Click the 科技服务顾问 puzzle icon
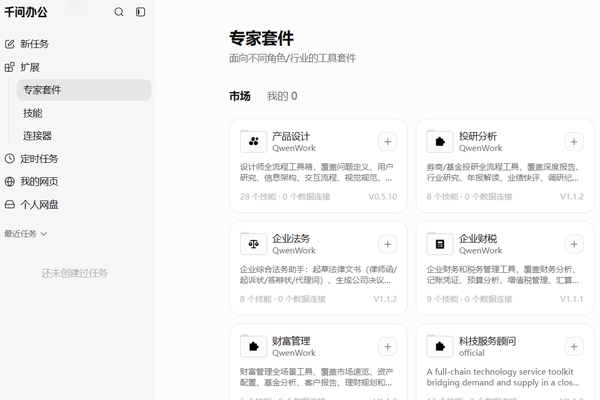Image resolution: width=600 pixels, height=400 pixels. 440,346
